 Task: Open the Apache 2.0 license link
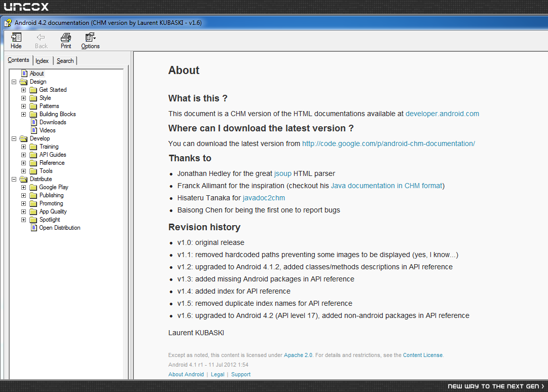[298, 355]
